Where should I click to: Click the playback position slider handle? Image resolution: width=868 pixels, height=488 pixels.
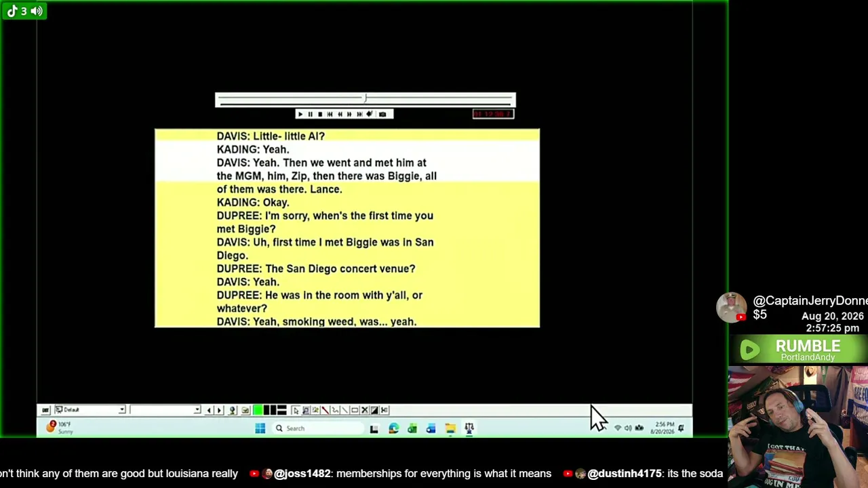click(366, 98)
